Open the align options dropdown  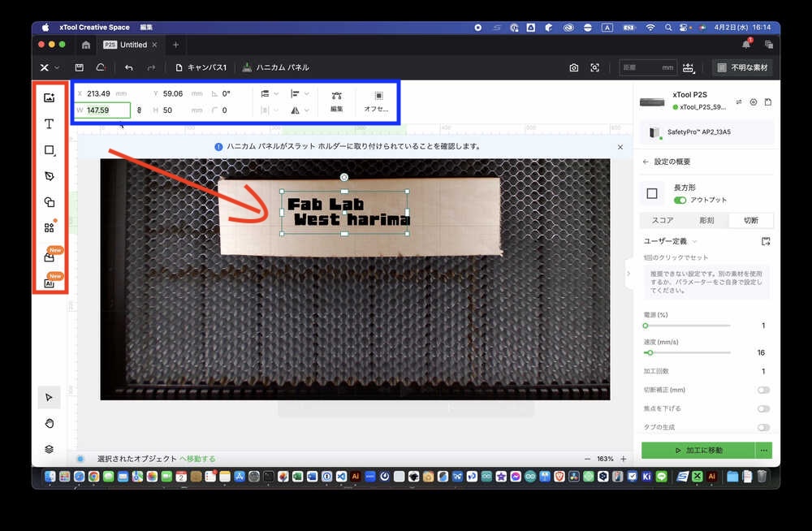pos(300,94)
